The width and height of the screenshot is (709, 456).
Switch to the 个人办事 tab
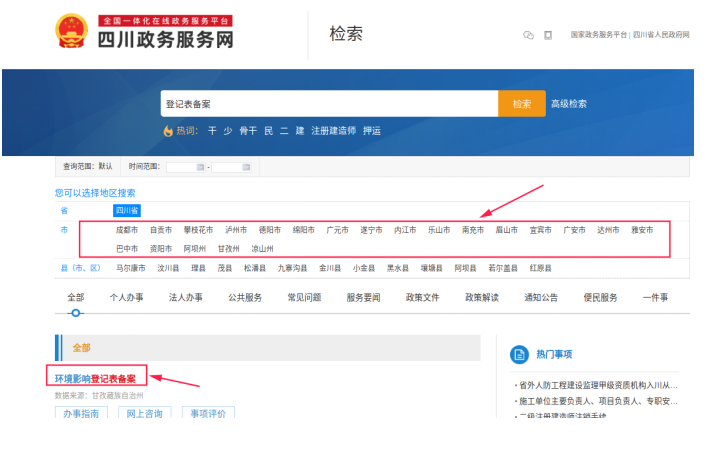pyautogui.click(x=127, y=297)
